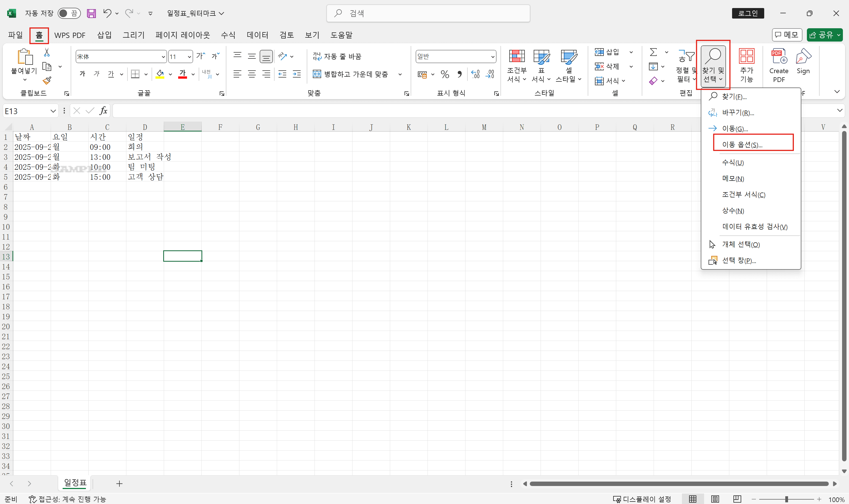Click the Cut scissors icon

(x=47, y=53)
